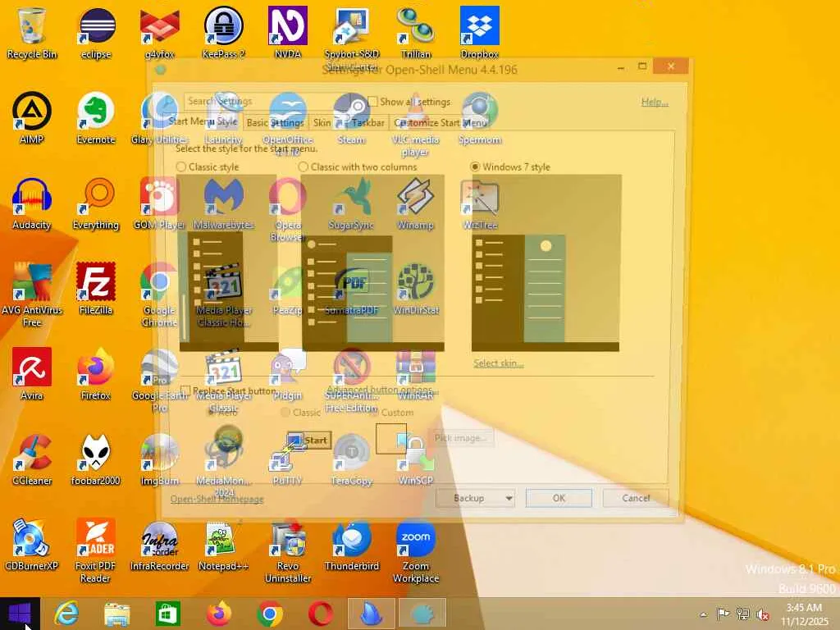Select the Trillian desktop icon
Screen dimensions: 840x630
pos(416,33)
